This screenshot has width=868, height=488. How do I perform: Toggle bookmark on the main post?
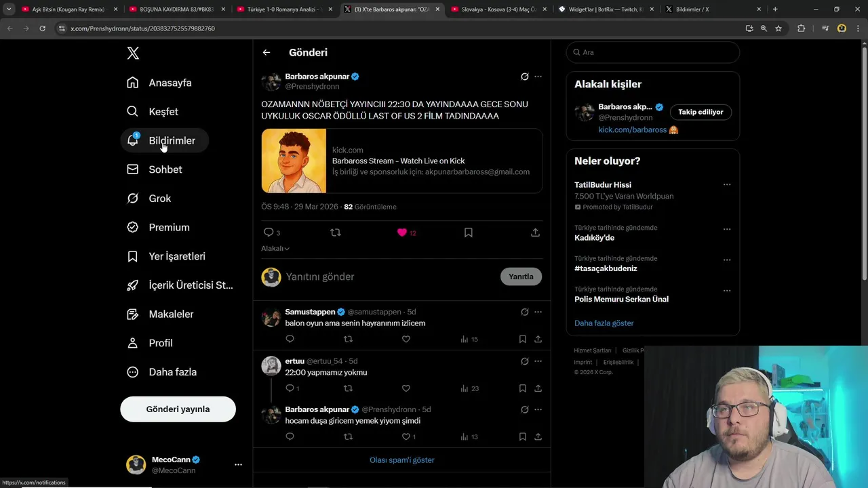point(469,232)
